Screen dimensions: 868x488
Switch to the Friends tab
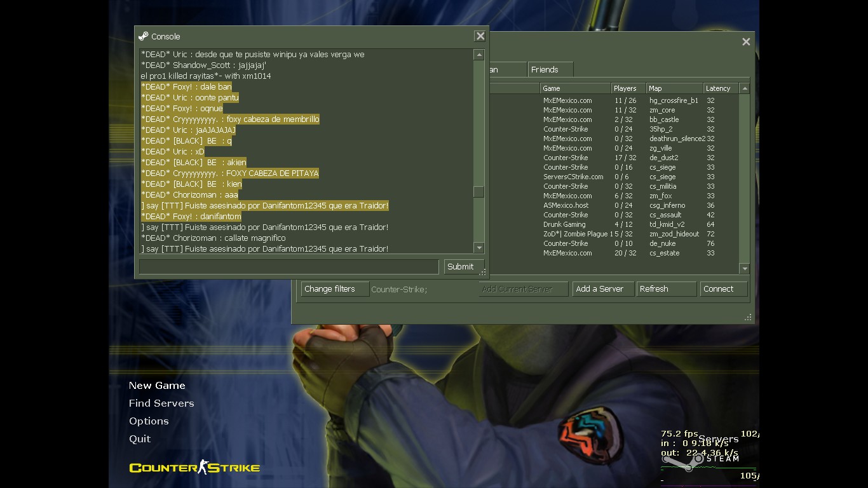[550, 70]
